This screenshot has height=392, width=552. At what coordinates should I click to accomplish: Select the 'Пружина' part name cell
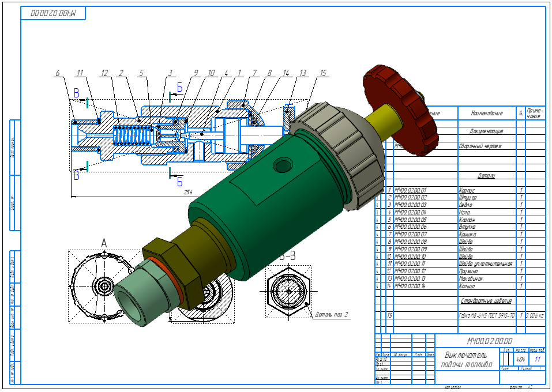point(469,271)
